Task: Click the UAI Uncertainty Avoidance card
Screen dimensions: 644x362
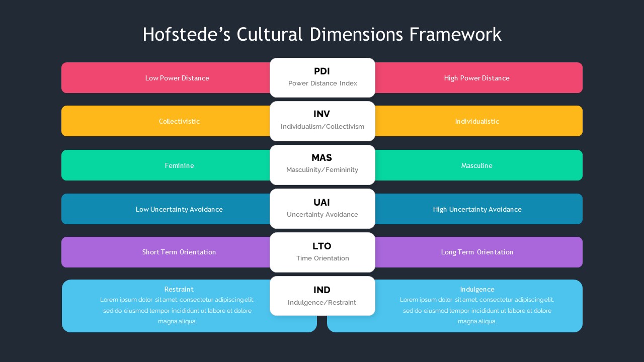Action: (x=323, y=208)
